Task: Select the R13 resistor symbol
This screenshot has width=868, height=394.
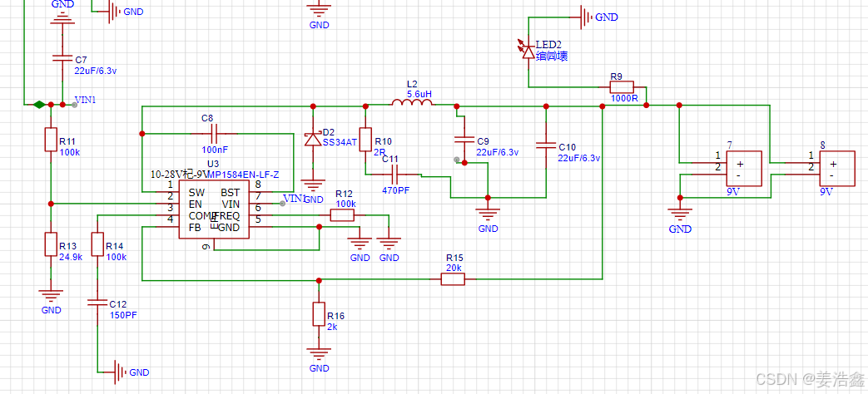Action: click(51, 244)
